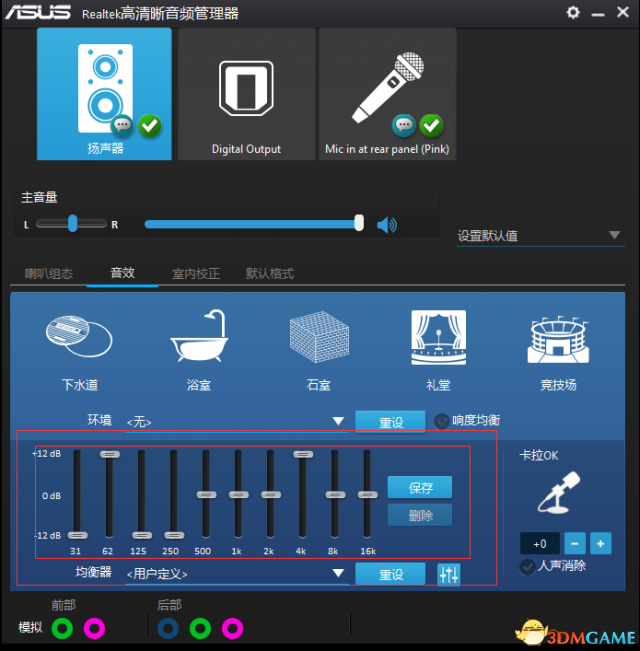Screen dimensions: 640x651
Task: Click the 主音量 main volume slider handle
Action: (359, 224)
